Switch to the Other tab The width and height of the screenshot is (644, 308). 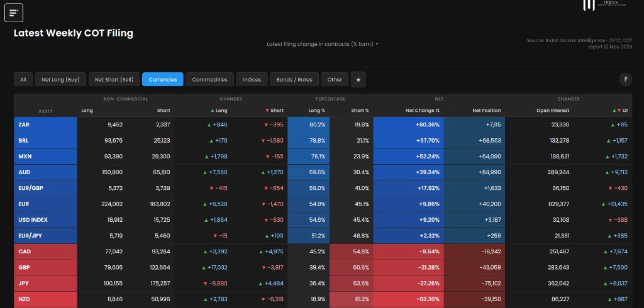click(335, 80)
